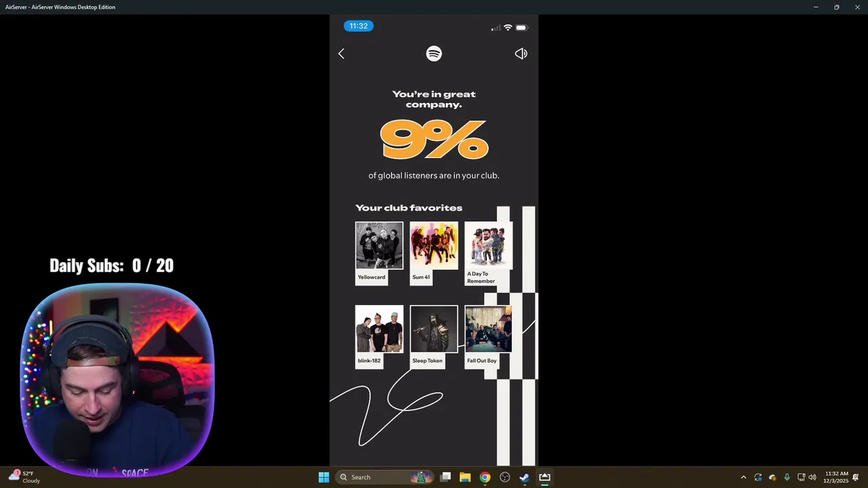Click the phone Wi-Fi status icon
Image resolution: width=868 pixels, height=488 pixels.
(507, 28)
